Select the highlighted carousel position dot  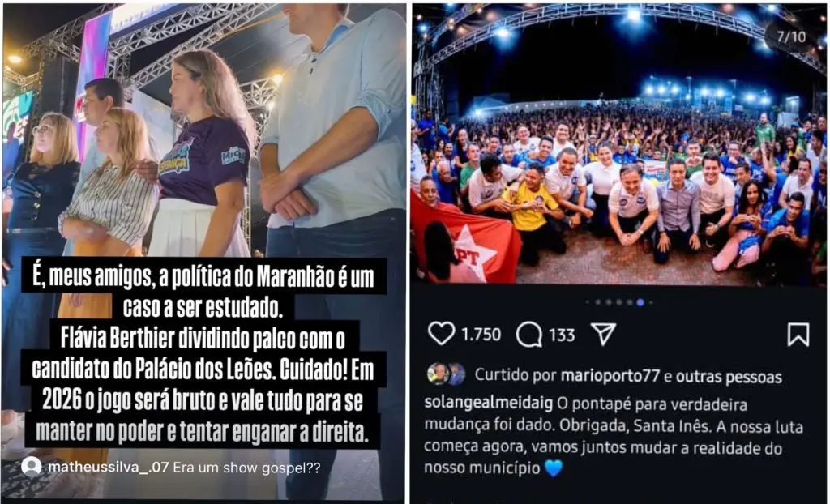tap(640, 302)
